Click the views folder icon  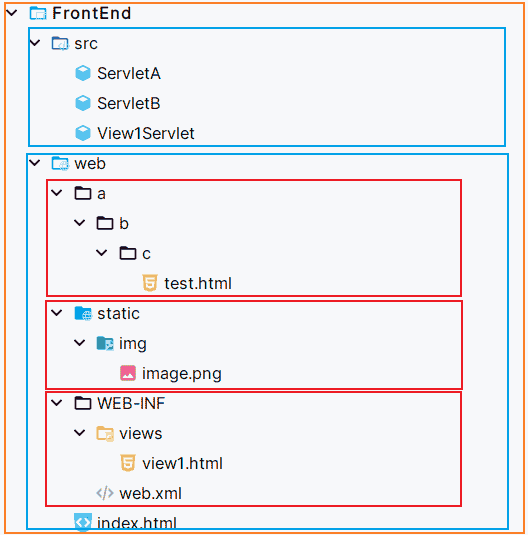click(105, 433)
